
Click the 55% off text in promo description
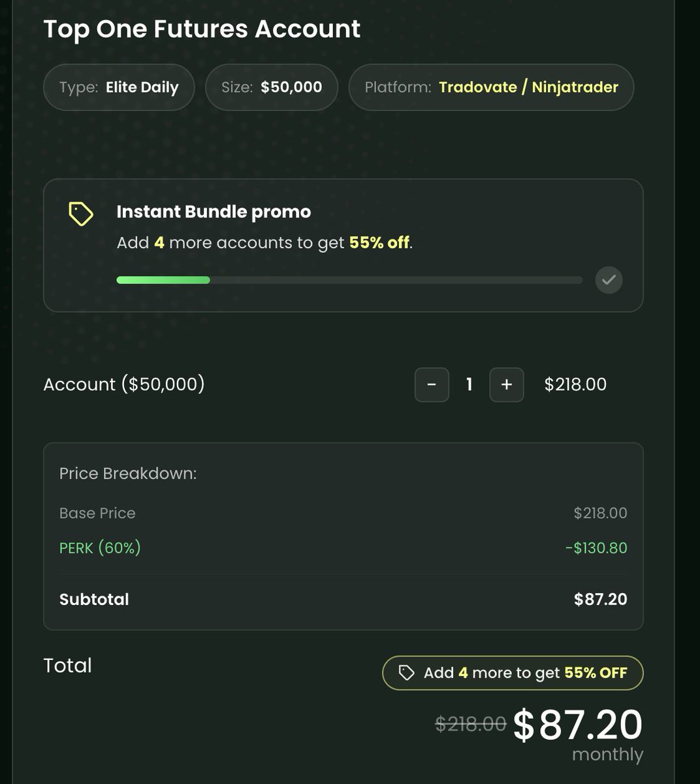click(379, 242)
